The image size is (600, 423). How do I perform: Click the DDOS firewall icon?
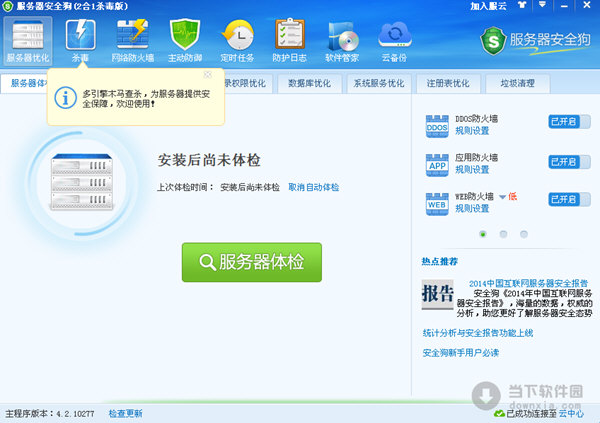437,126
